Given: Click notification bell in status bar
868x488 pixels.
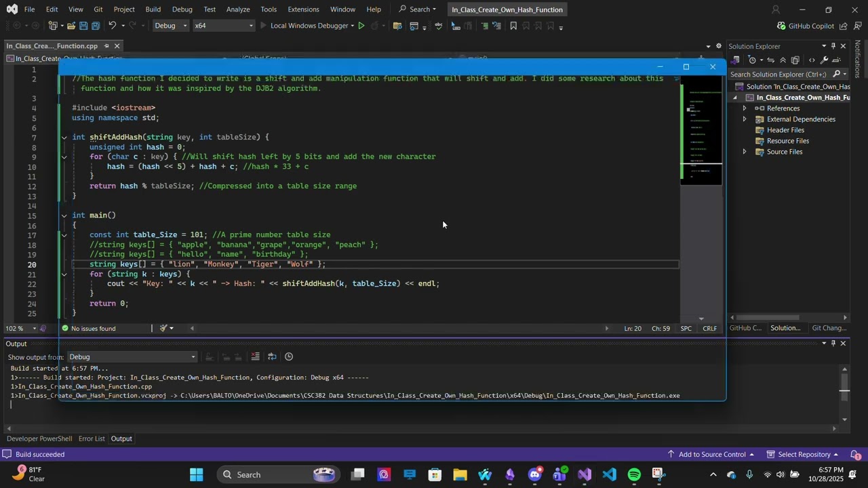Looking at the screenshot, I should (x=856, y=455).
